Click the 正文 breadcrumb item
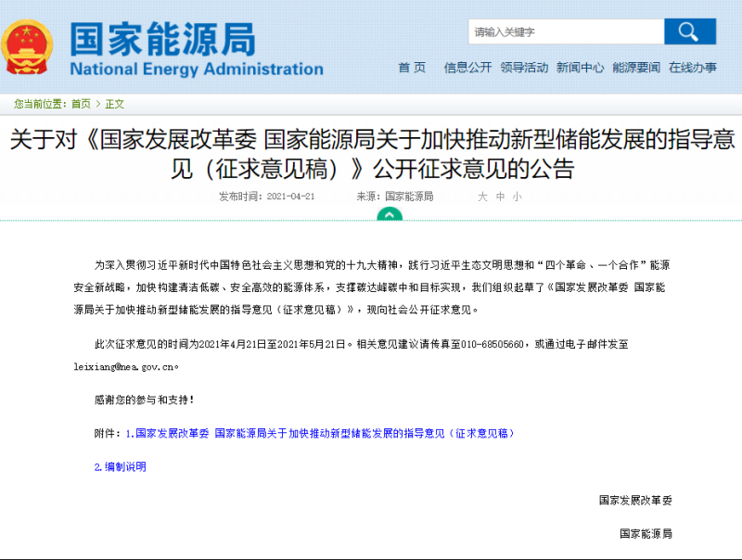This screenshot has width=742, height=560. coord(114,104)
